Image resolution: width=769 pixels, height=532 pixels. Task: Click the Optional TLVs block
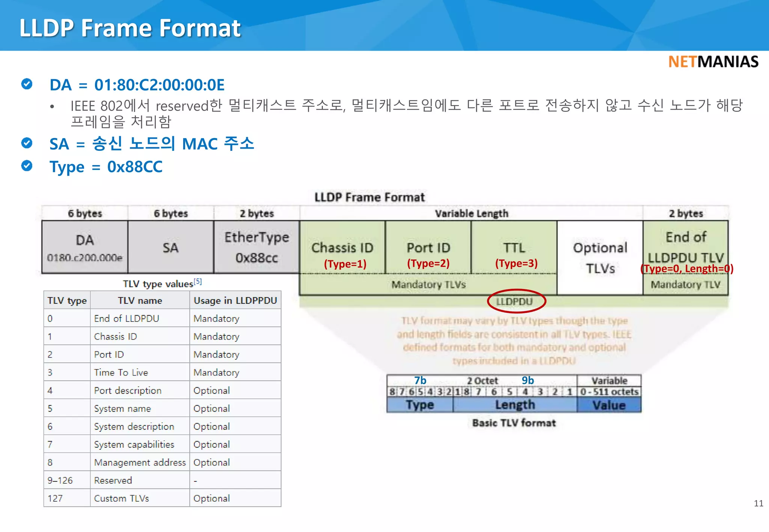click(600, 258)
